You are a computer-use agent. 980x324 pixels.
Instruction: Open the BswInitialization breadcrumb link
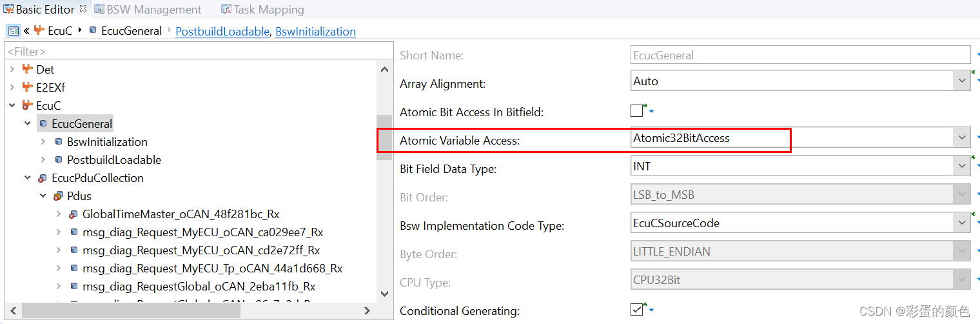pos(315,31)
